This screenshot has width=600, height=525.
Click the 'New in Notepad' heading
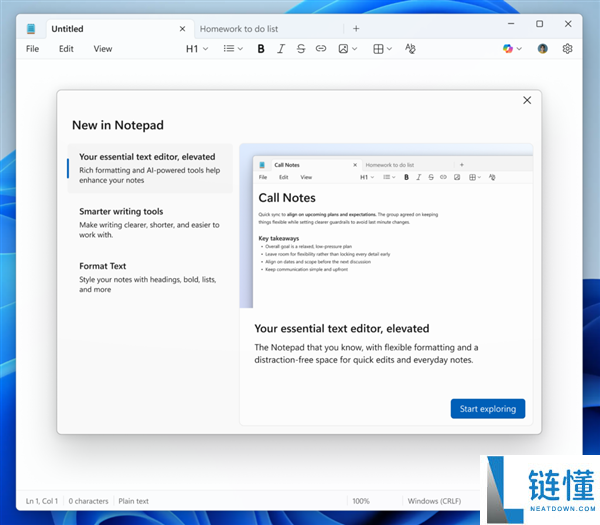click(x=118, y=125)
